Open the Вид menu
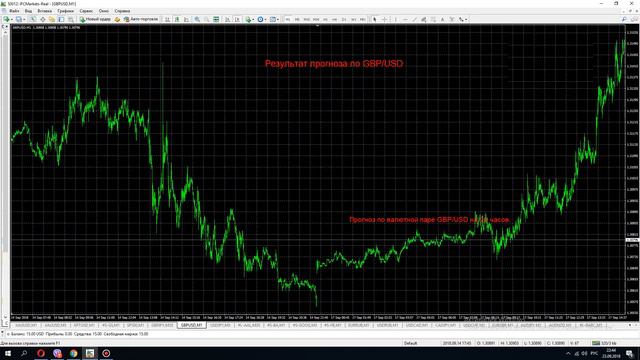Screen dimensions: 640x360 click(28, 11)
